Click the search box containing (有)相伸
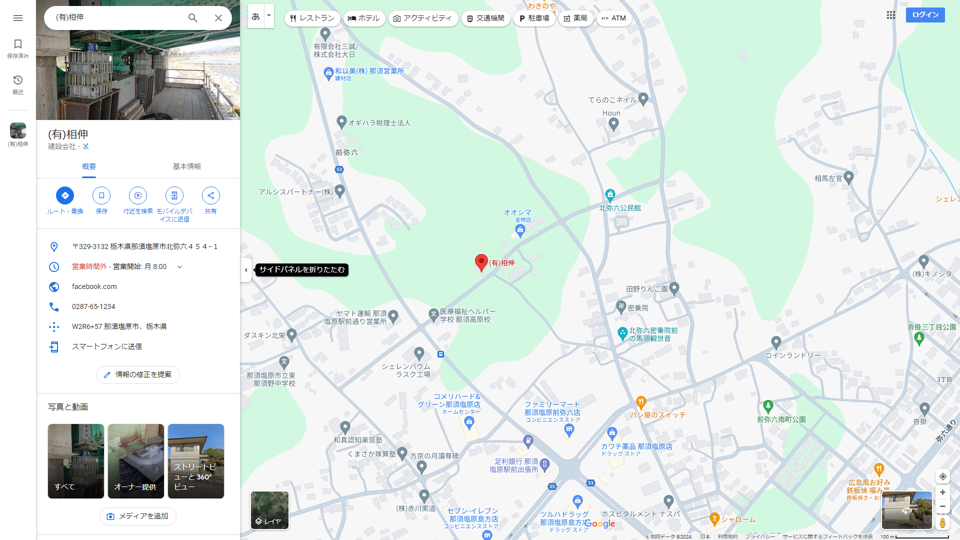The image size is (960, 540). [x=115, y=18]
